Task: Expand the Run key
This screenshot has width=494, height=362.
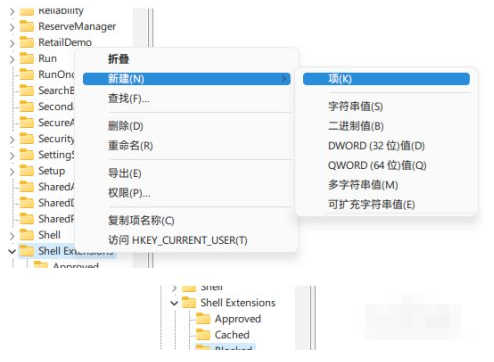Action: point(12,59)
